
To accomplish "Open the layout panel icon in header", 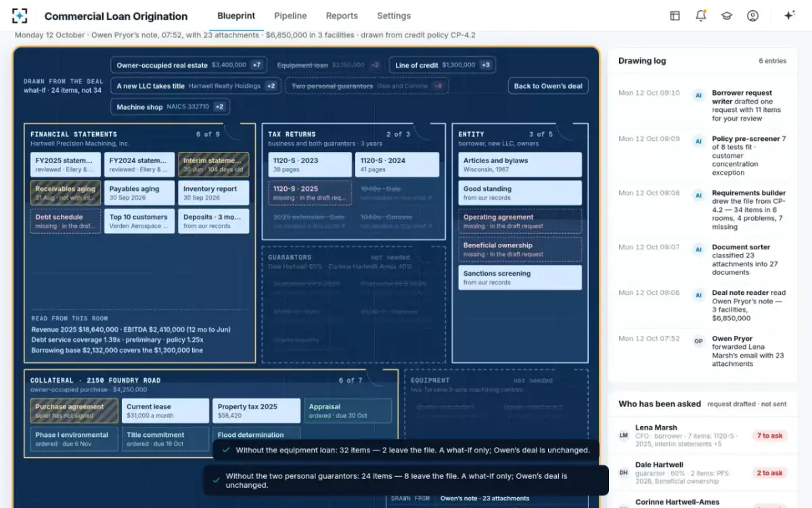I will 675,16.
